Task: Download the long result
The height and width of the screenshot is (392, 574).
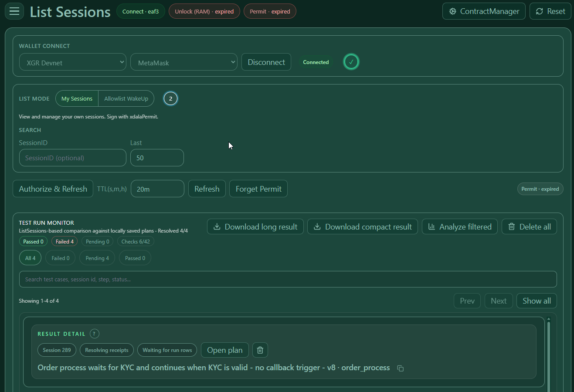Action: pyautogui.click(x=255, y=226)
